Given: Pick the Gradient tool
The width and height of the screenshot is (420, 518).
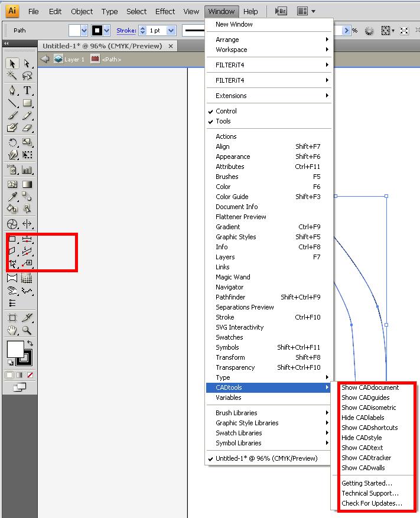Looking at the screenshot, I should click(27, 184).
